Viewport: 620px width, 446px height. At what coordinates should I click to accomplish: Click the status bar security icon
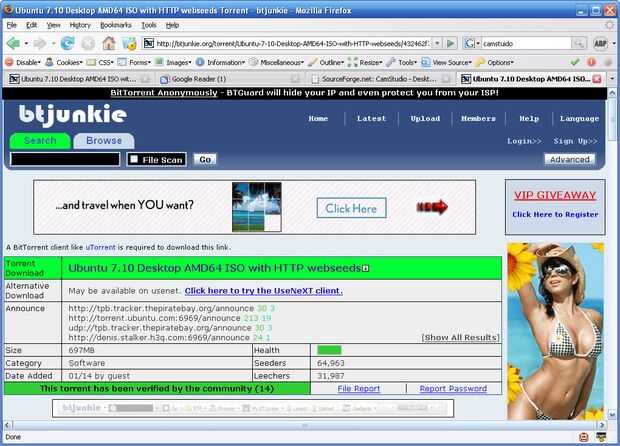pos(583,437)
